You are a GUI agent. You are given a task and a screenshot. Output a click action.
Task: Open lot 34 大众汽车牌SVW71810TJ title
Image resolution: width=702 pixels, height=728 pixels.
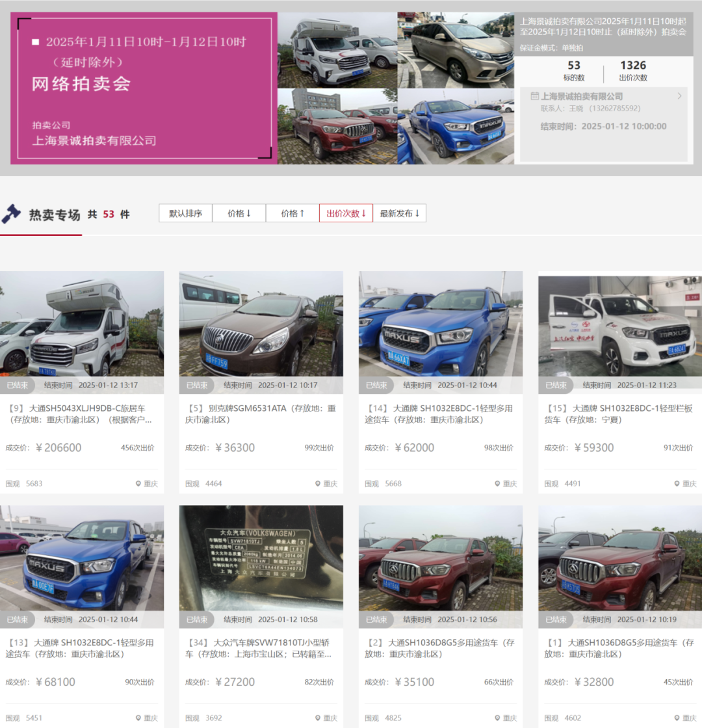[x=258, y=648]
